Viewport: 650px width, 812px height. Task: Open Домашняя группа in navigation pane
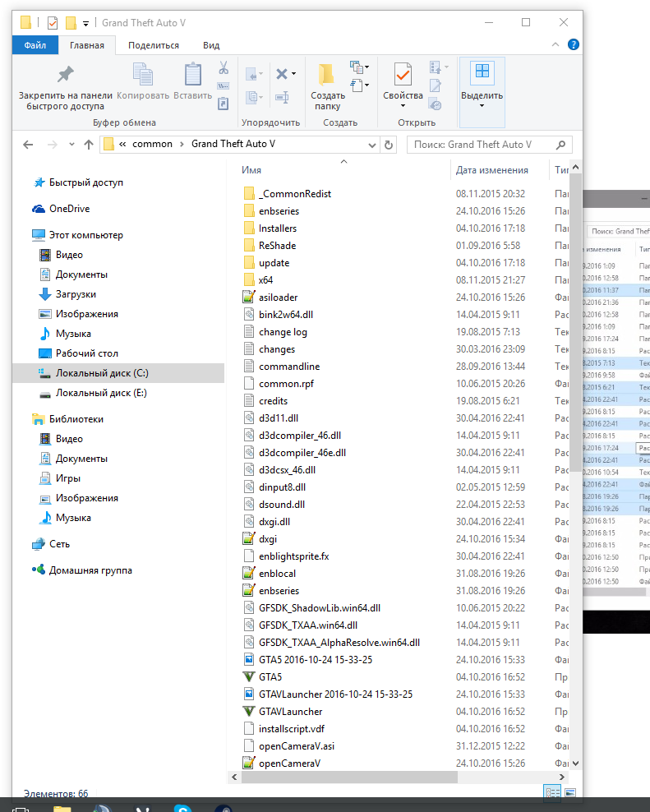[x=90, y=570]
